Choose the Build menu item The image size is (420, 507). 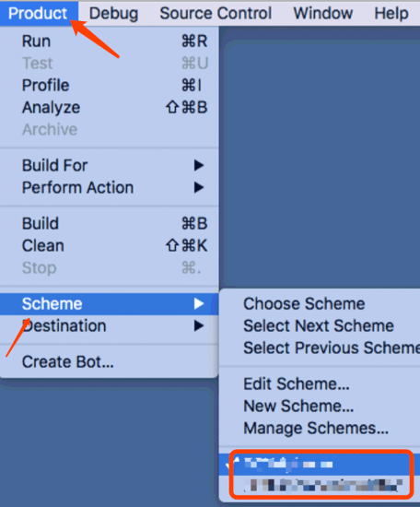(110, 223)
